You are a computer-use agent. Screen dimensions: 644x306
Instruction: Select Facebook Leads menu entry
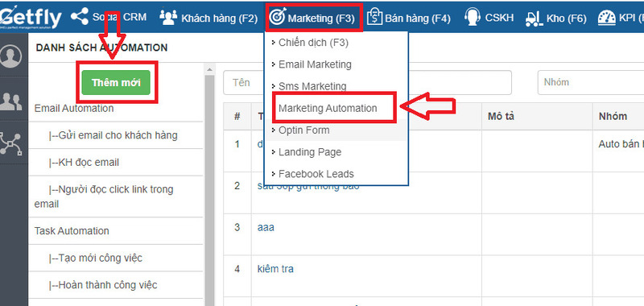click(x=316, y=174)
